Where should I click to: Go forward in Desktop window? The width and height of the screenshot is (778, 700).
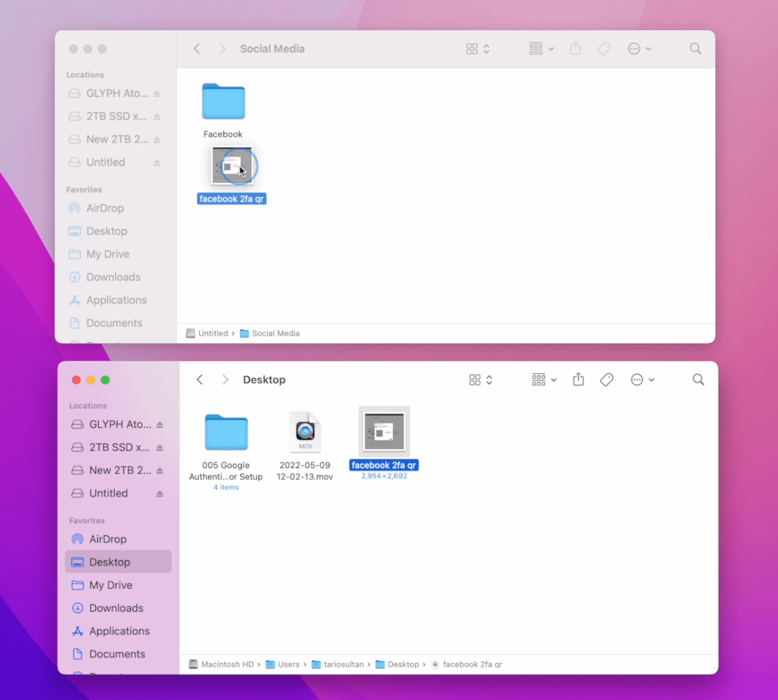pos(225,380)
